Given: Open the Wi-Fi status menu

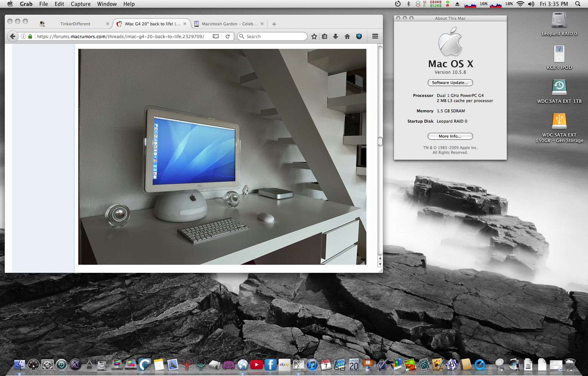Looking at the screenshot, I should coord(520,4).
